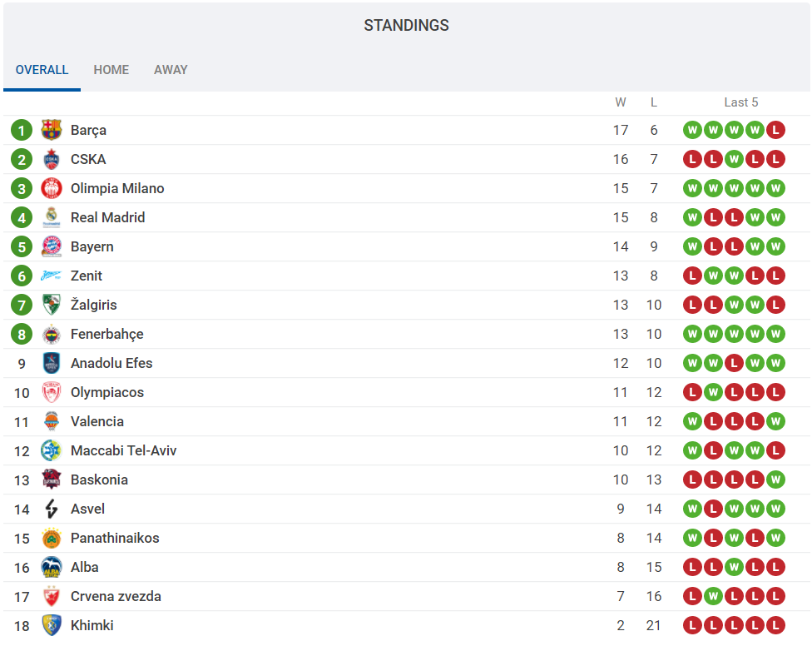812x646 pixels.
Task: Click the Olimpia Milano team logo
Action: click(x=52, y=188)
